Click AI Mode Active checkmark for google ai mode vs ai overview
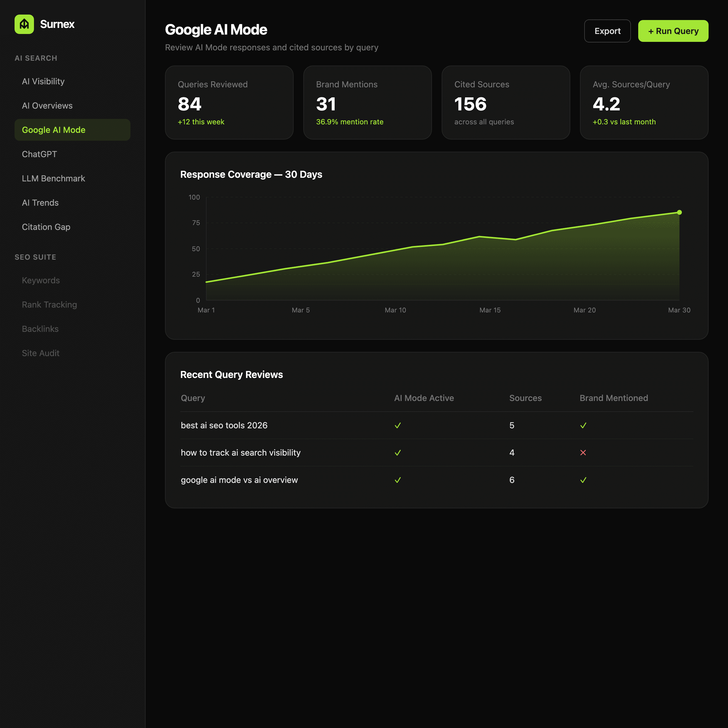 point(398,480)
